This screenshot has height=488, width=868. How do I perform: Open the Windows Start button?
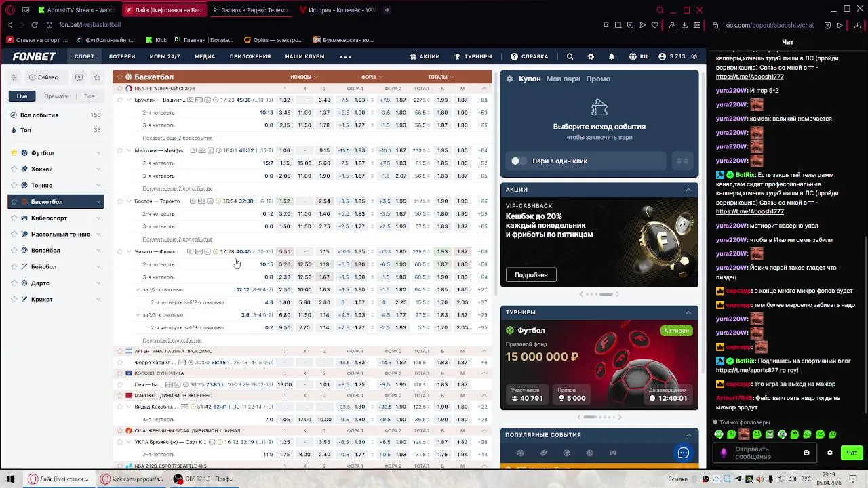point(11,479)
